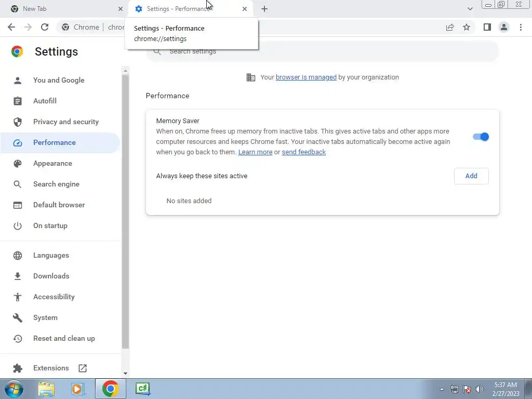532x399 pixels.
Task: Click the volume speaker tray icon
Action: point(480,389)
